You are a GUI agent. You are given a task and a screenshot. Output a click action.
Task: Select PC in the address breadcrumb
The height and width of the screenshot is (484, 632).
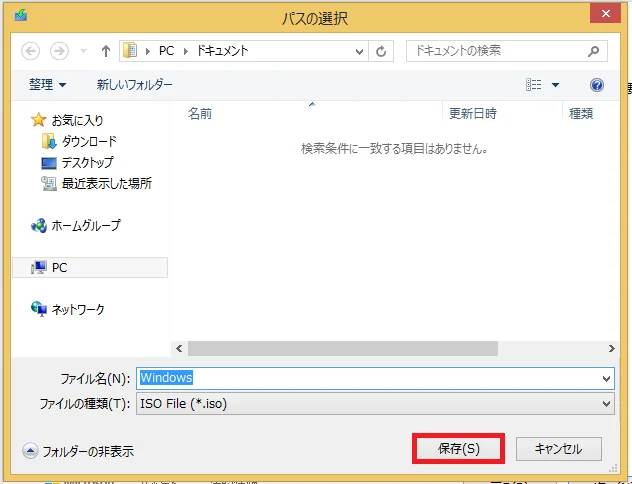coord(166,51)
